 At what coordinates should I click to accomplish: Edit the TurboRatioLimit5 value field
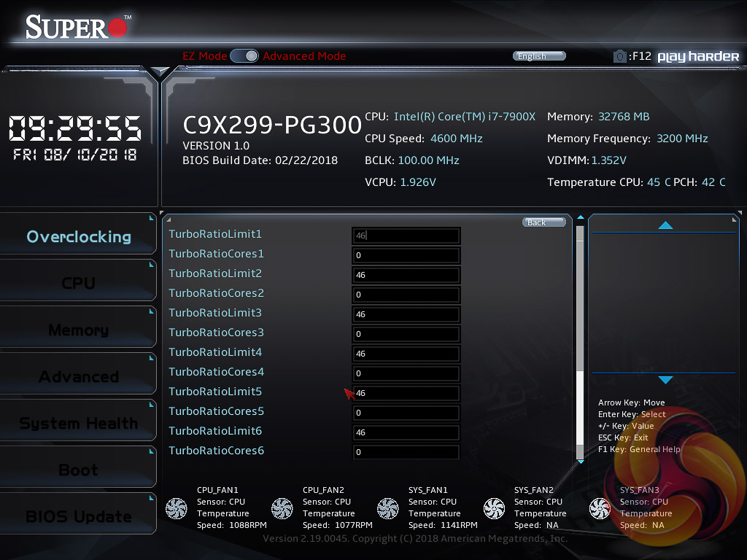406,393
